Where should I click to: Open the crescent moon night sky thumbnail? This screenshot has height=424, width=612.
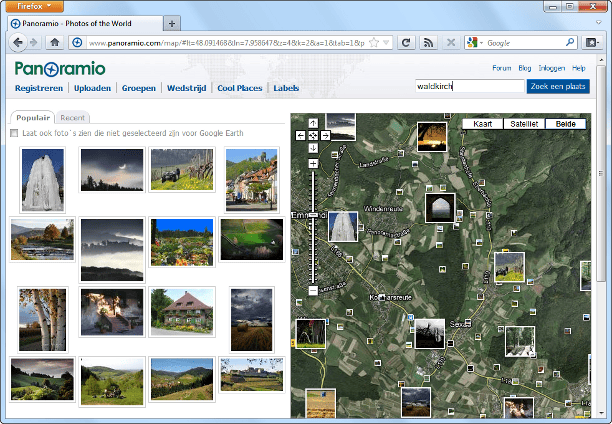pyautogui.click(x=112, y=170)
